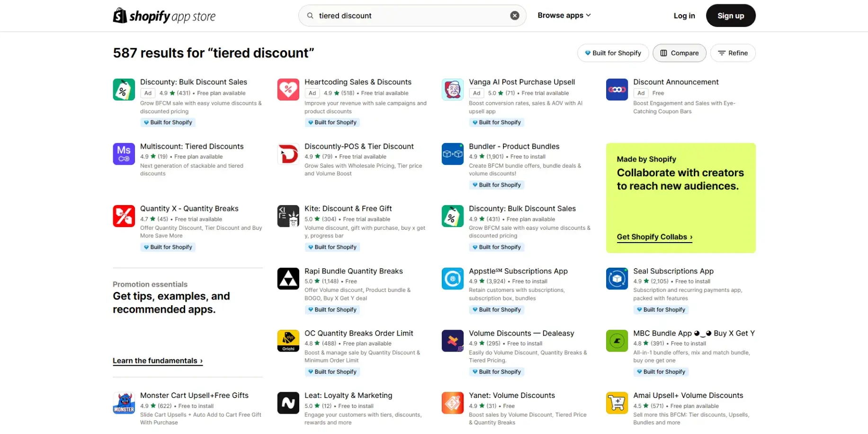Click Built for Shopify badge under Heartcoding

(x=332, y=122)
